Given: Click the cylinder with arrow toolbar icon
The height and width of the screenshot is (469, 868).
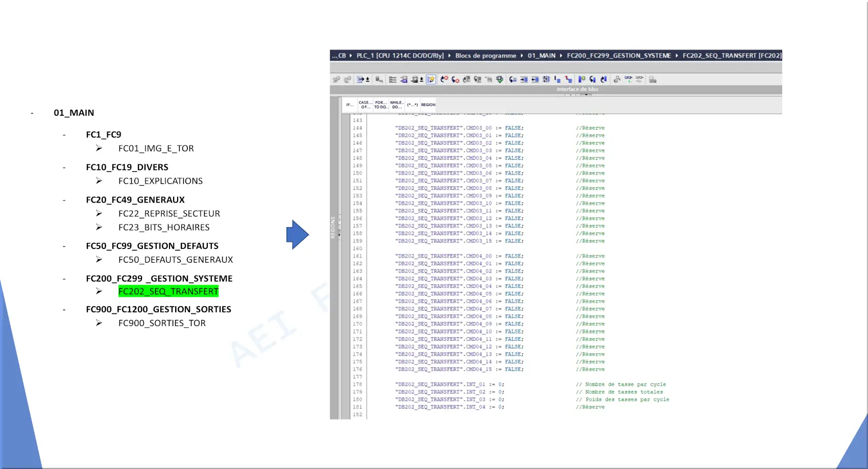Looking at the screenshot, I should (379, 80).
